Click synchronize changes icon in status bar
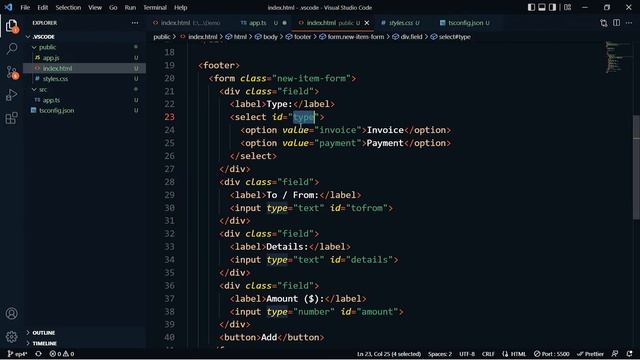 pos(38,354)
